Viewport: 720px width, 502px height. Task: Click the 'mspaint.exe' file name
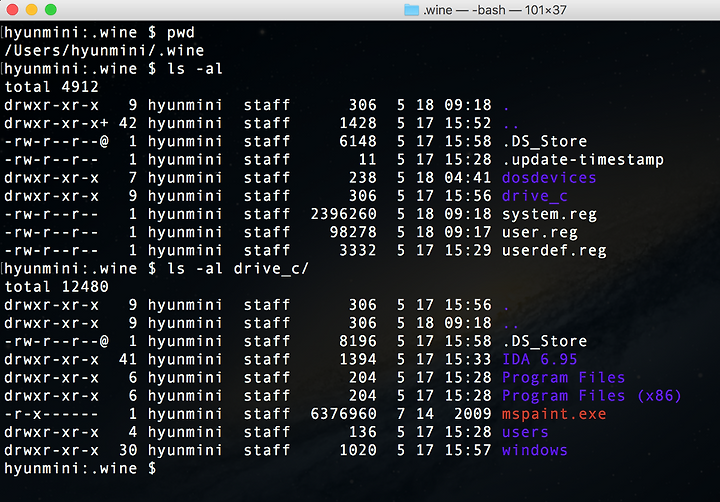[554, 414]
